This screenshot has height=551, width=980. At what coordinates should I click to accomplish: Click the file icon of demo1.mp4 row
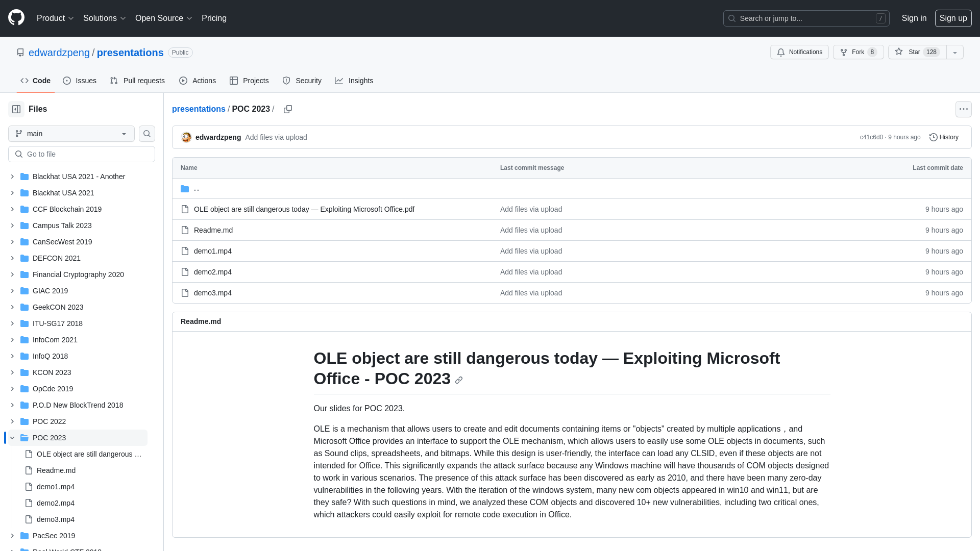(x=185, y=251)
